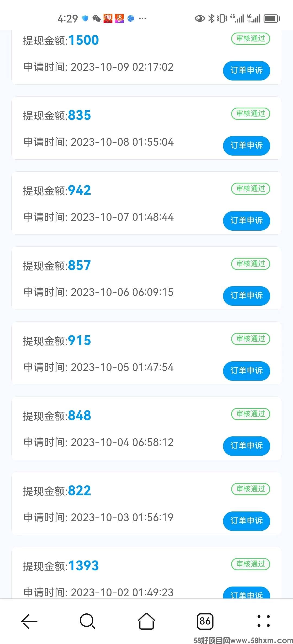The image size is (293, 644).
Task: Open the four-dot browser menu icon
Action: click(x=263, y=621)
